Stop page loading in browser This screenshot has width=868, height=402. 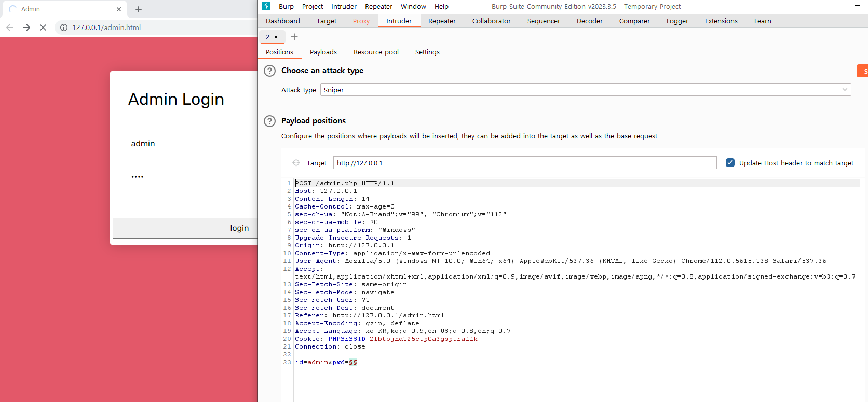coord(43,27)
